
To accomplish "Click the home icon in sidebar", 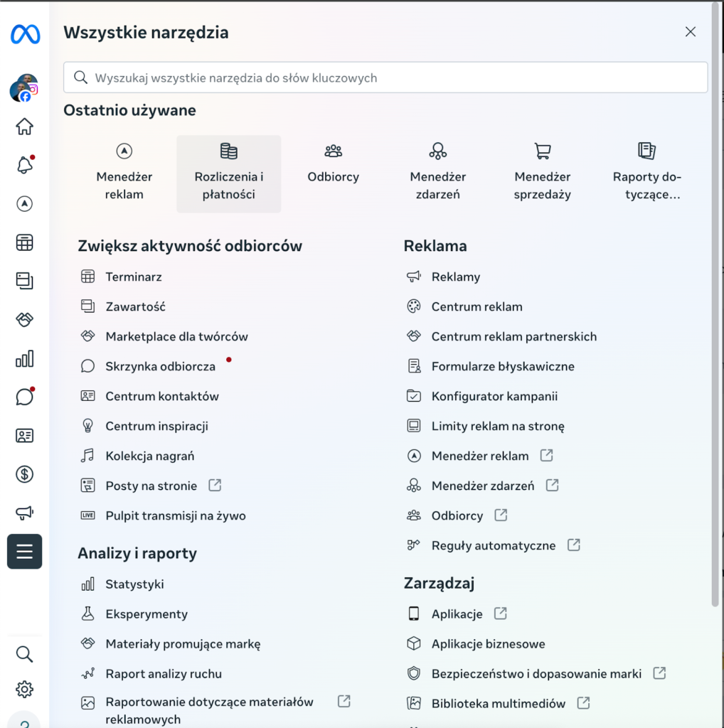I will point(24,127).
